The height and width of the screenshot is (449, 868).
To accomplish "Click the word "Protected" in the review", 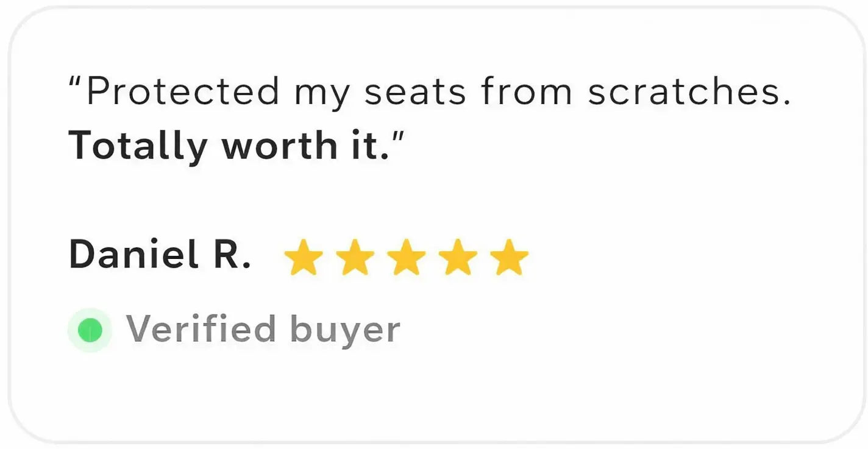I will click(183, 93).
